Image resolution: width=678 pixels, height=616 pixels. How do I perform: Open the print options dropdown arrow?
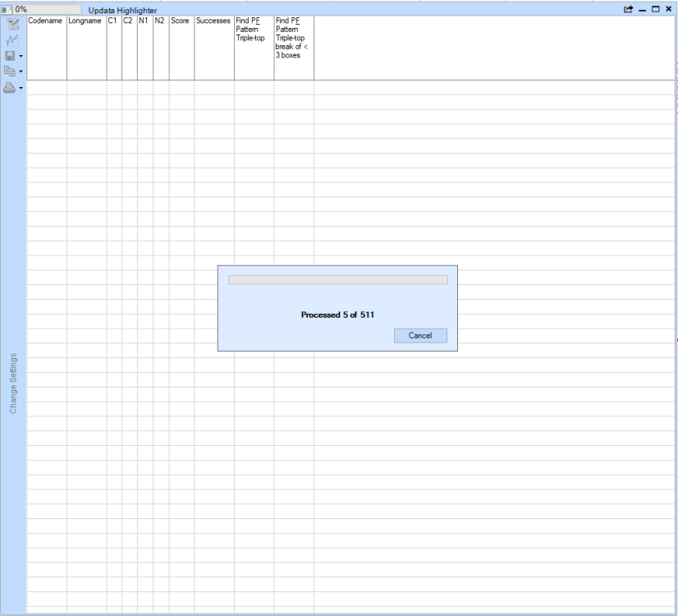coord(20,87)
